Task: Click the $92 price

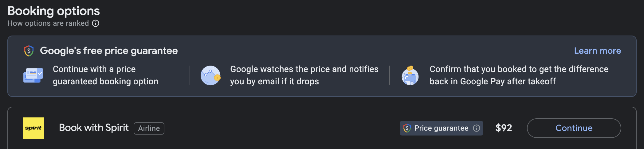Action: 504,128
